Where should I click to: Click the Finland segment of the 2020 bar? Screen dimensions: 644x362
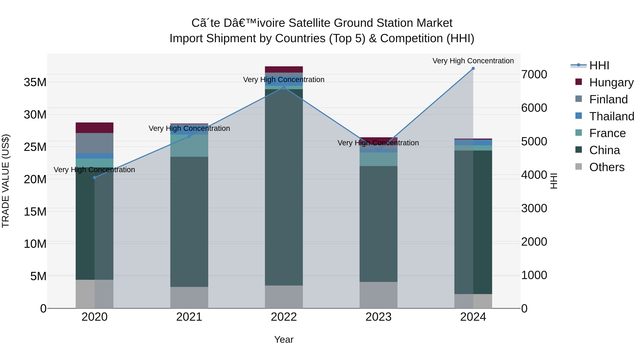pos(94,143)
